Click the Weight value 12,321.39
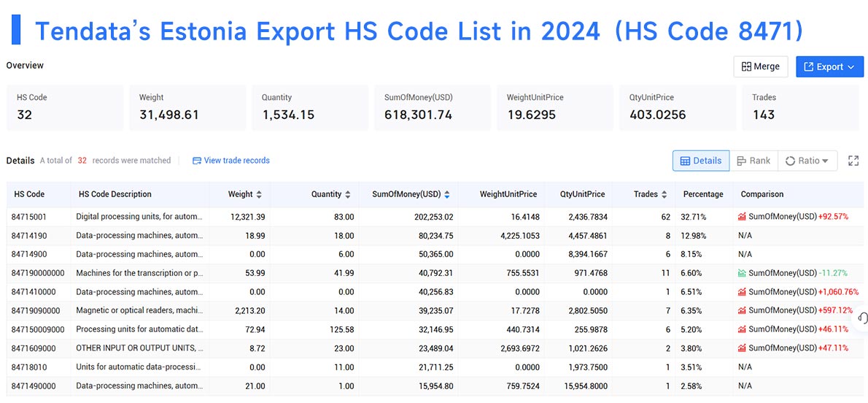Viewport: 868px width, 403px height. point(249,217)
